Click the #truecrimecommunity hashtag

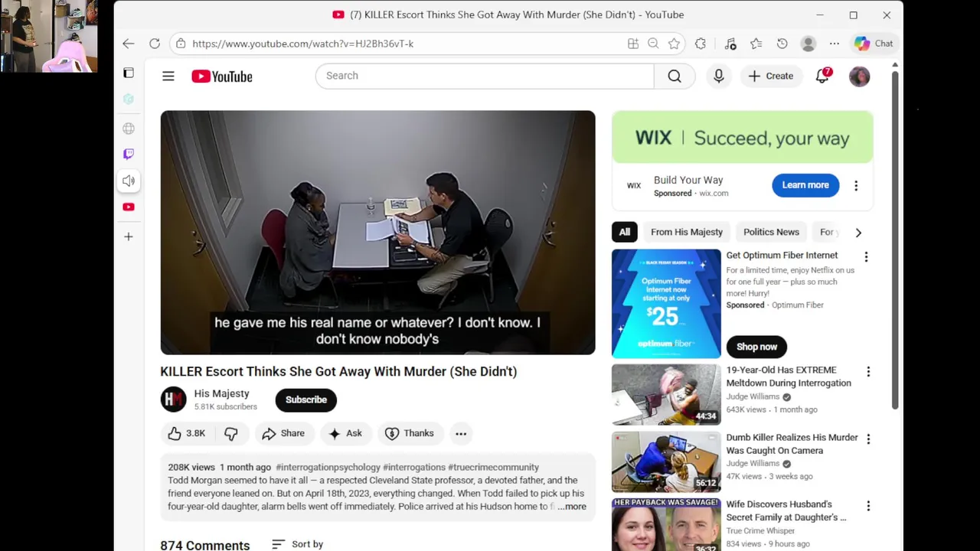click(x=493, y=467)
